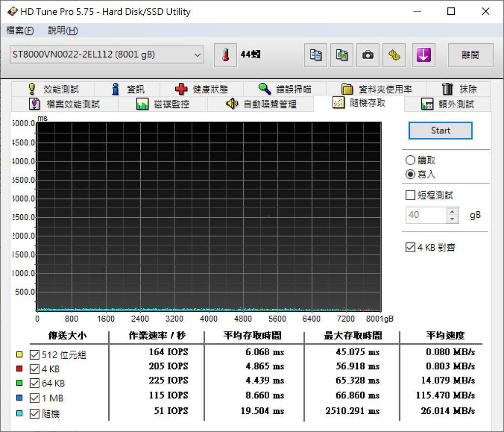
Task: Click the 19.504 ms average access time
Action: pos(262,411)
